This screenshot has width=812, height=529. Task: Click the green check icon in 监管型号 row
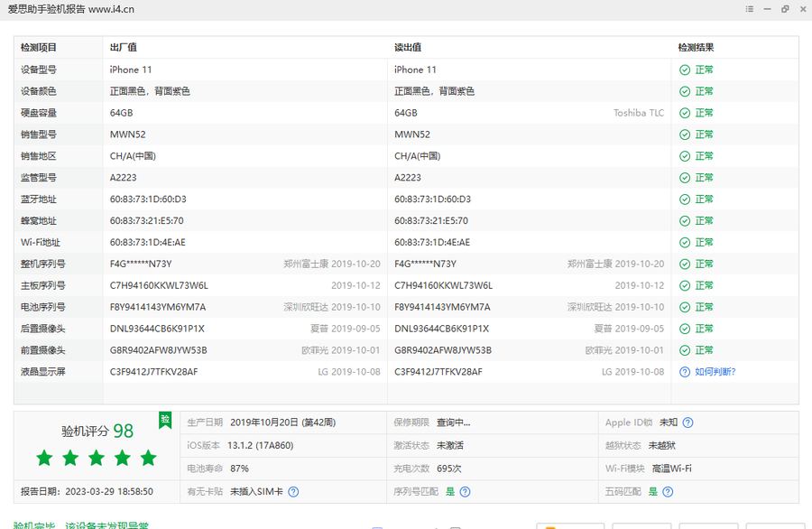[685, 178]
